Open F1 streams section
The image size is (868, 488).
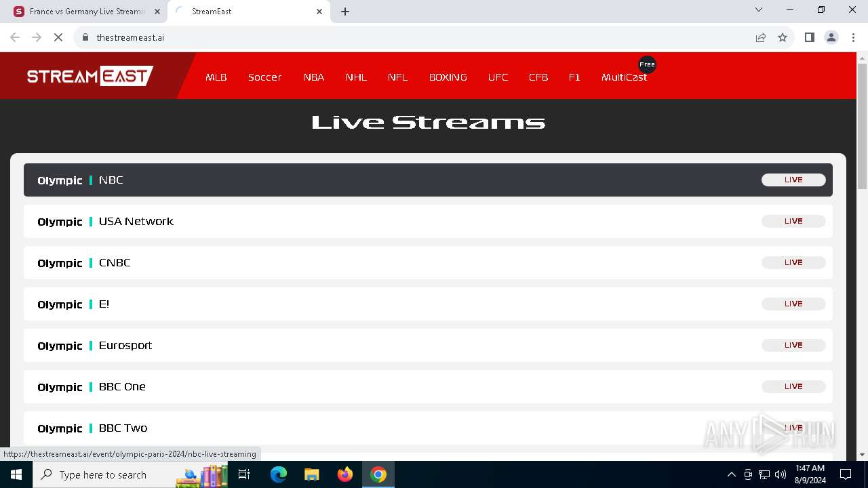click(x=574, y=77)
